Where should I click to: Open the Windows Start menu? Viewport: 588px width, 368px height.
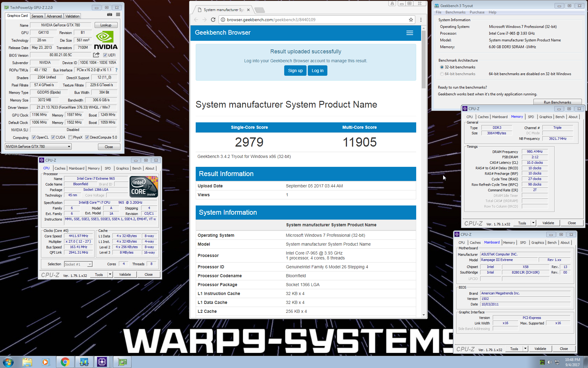pyautogui.click(x=8, y=362)
